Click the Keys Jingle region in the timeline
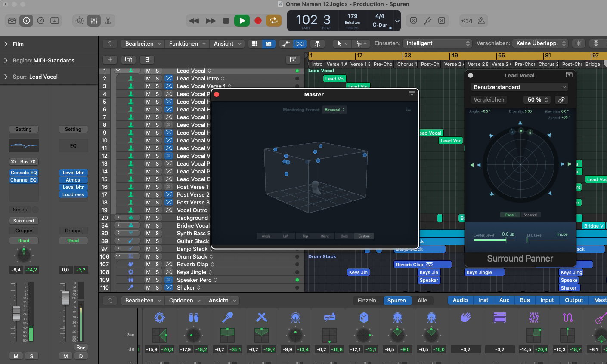This screenshot has width=607, height=364. click(484, 272)
